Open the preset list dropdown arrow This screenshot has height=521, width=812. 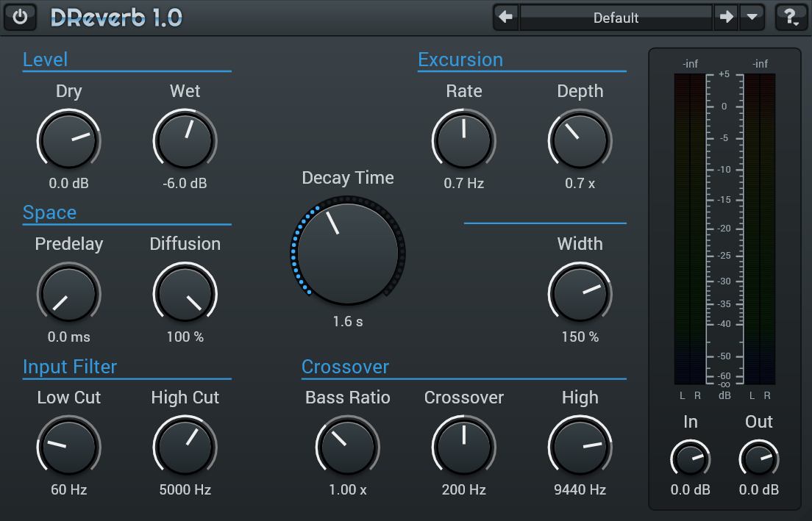point(751,17)
